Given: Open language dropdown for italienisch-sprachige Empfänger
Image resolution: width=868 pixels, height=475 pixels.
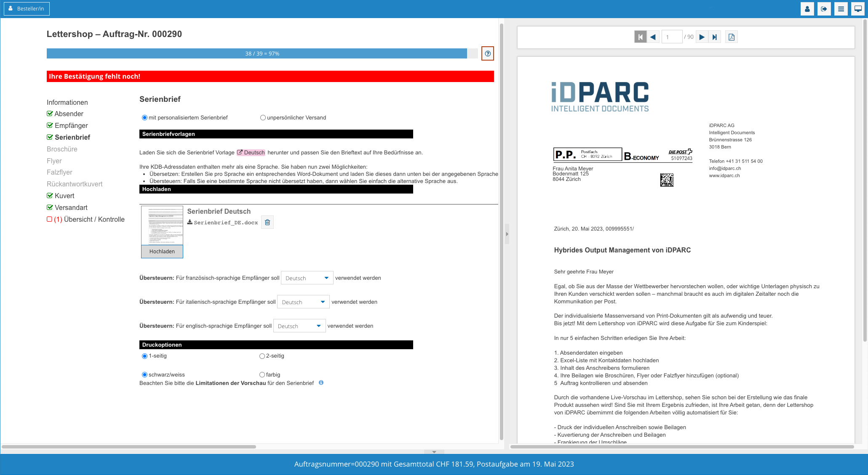Looking at the screenshot, I should coord(303,302).
